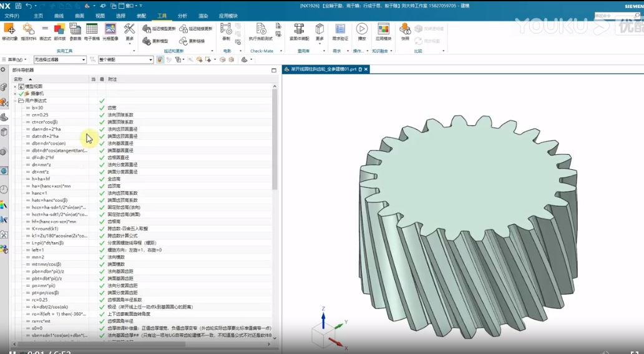The height and width of the screenshot is (354, 644).
Task: Collapse the 用户表达式 tree node
Action: click(15, 101)
